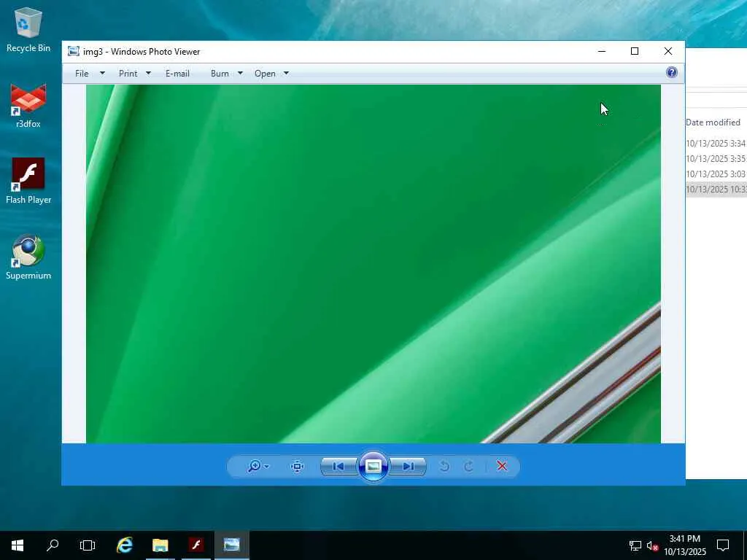Open the Photo Viewer help icon
The image size is (747, 560).
click(x=672, y=72)
